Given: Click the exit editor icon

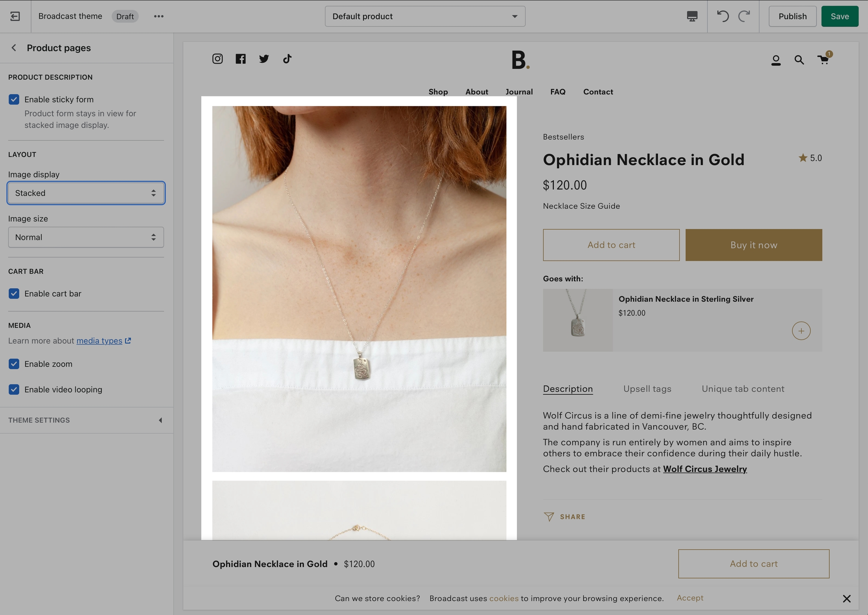Looking at the screenshot, I should tap(15, 16).
